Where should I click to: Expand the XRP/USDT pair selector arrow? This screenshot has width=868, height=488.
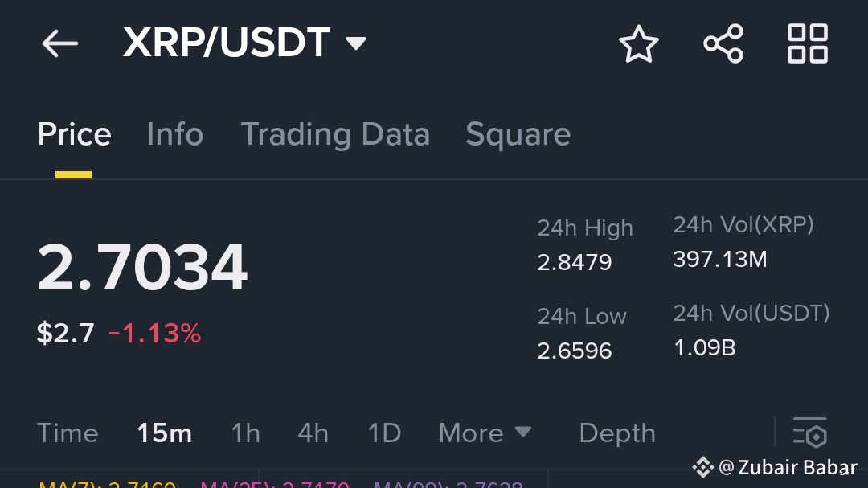tap(355, 43)
